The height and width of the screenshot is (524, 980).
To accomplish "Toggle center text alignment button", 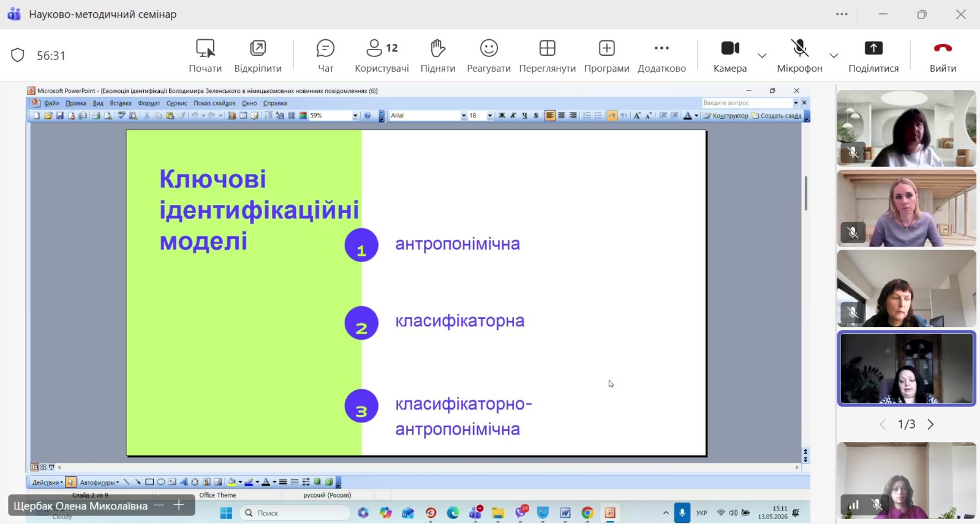I will click(561, 116).
